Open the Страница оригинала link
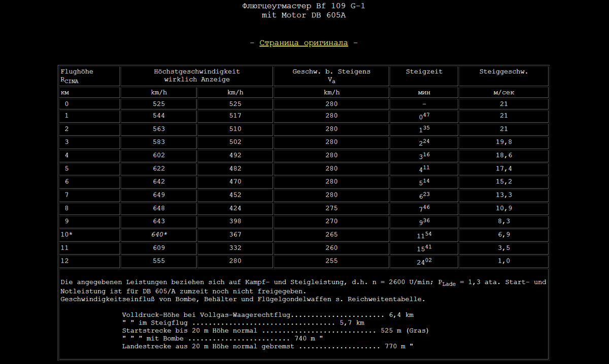 303,43
